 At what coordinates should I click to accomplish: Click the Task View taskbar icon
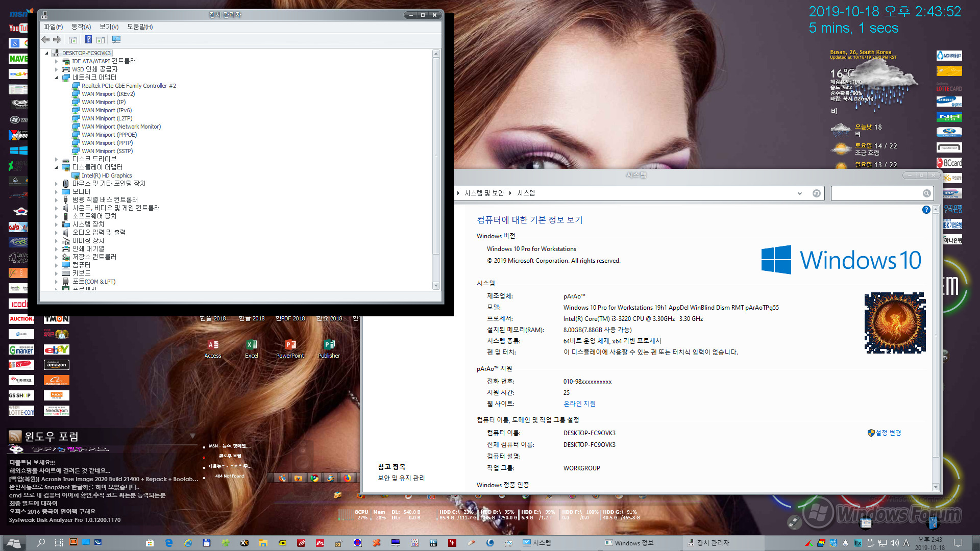[x=59, y=543]
